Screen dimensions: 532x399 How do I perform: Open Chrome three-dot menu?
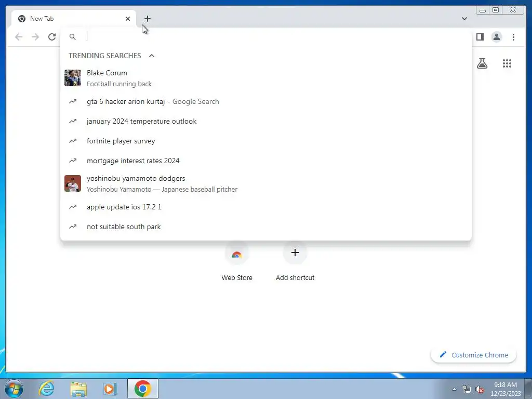513,37
